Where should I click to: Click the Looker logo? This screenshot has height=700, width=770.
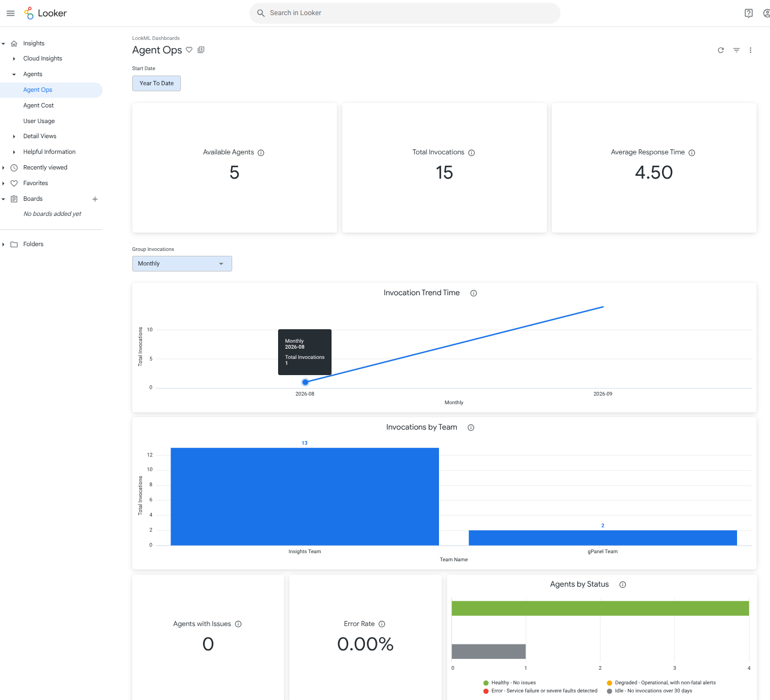(45, 13)
